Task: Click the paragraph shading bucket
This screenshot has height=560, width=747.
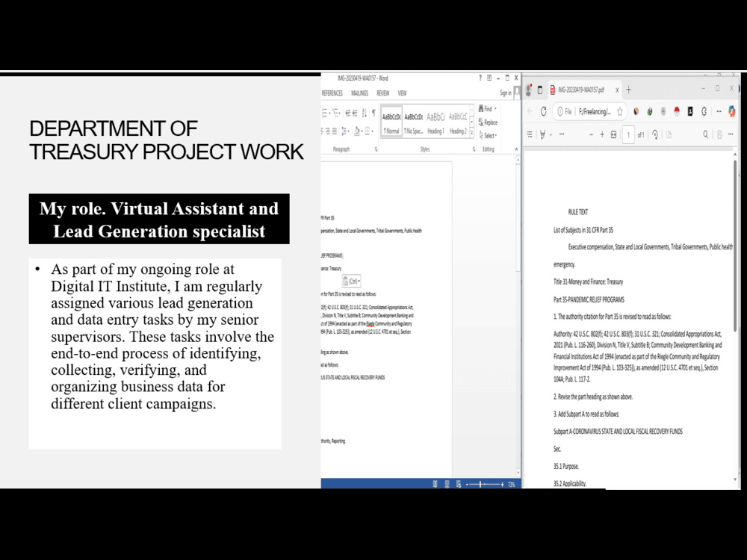Action: tap(357, 131)
